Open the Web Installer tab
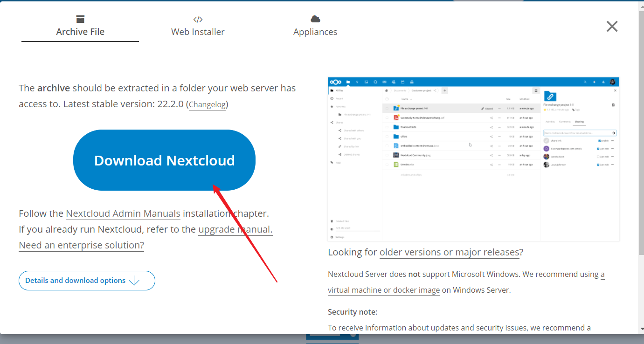The width and height of the screenshot is (644, 344). coord(198,26)
